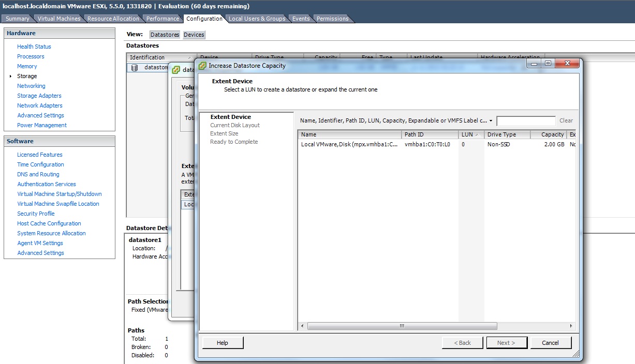Open Local Users & Groups tab
The image size is (635, 364).
pos(257,19)
